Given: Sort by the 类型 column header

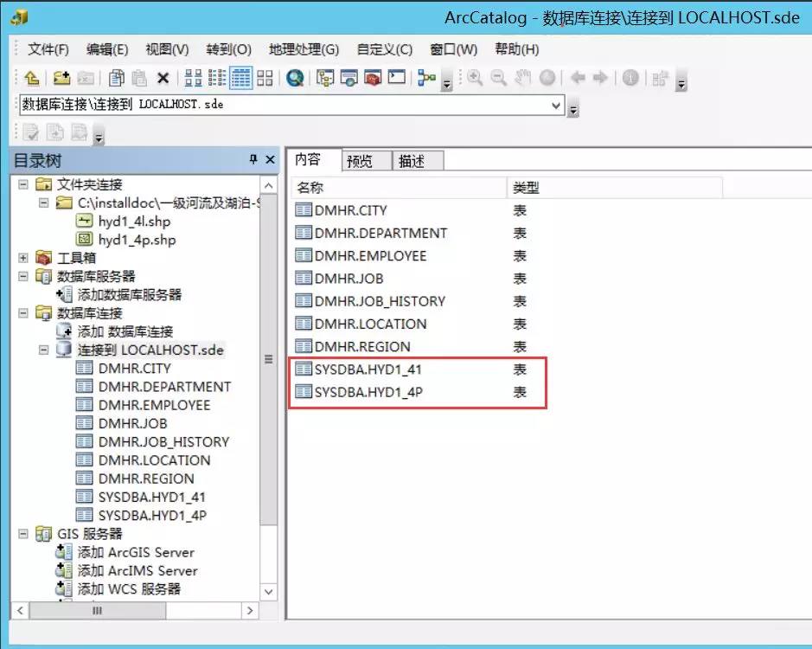Looking at the screenshot, I should pyautogui.click(x=614, y=188).
